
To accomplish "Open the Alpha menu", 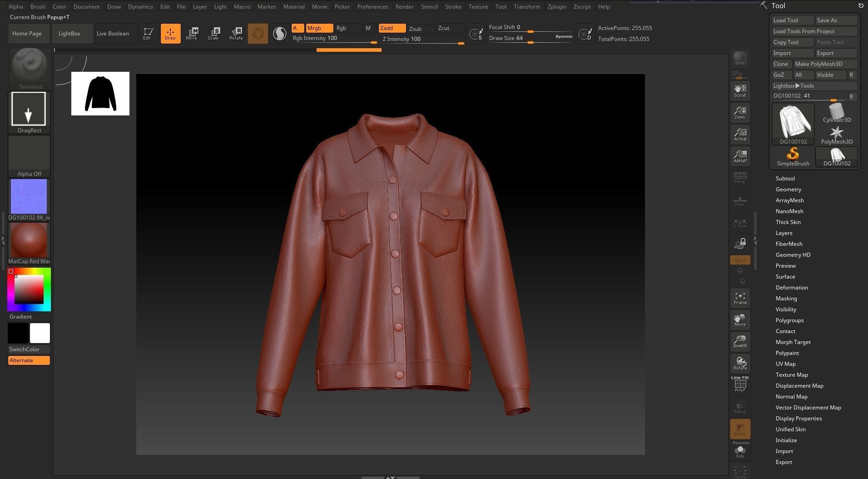I will coord(15,7).
